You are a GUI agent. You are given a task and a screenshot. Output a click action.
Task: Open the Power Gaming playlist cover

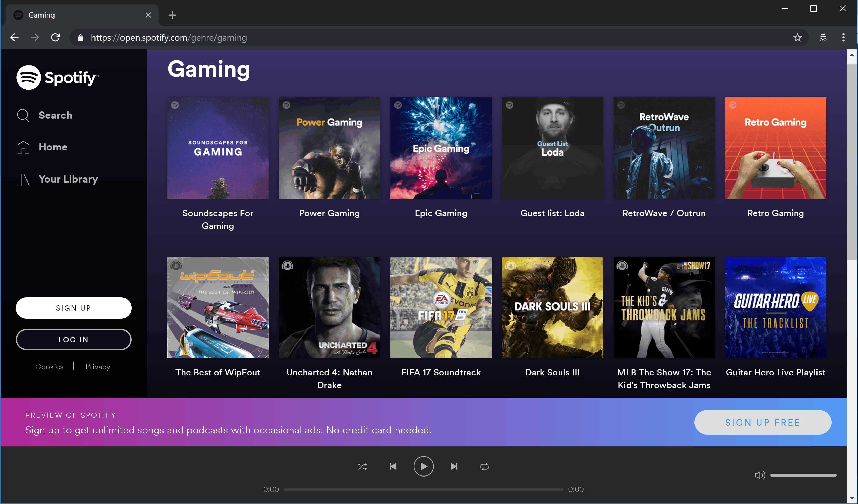329,148
